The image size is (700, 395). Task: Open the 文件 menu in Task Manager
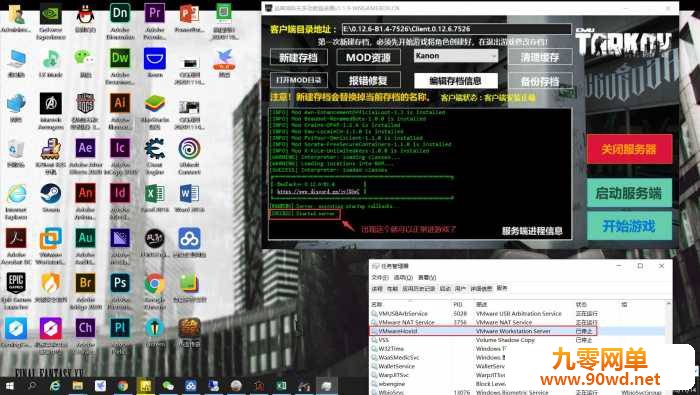coord(379,278)
